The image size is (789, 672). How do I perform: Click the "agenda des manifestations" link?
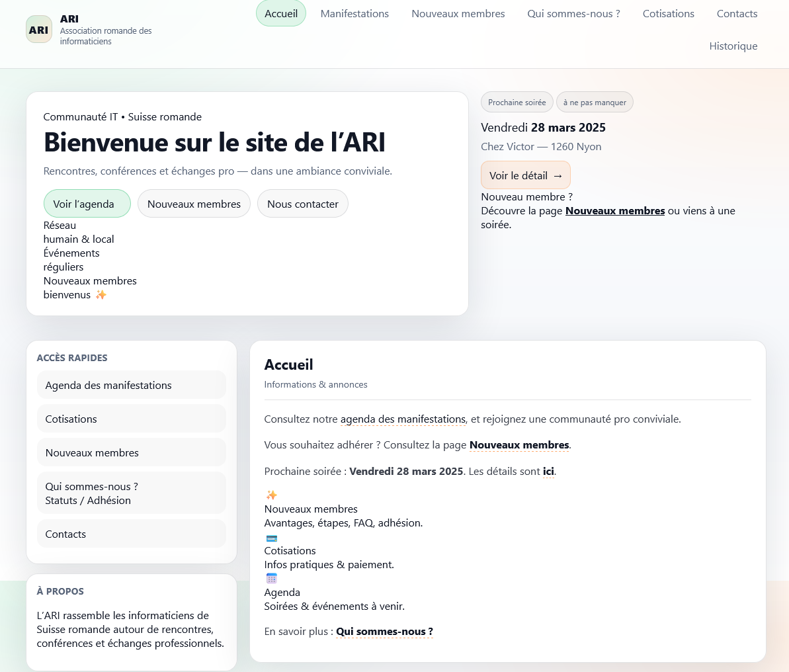(403, 419)
